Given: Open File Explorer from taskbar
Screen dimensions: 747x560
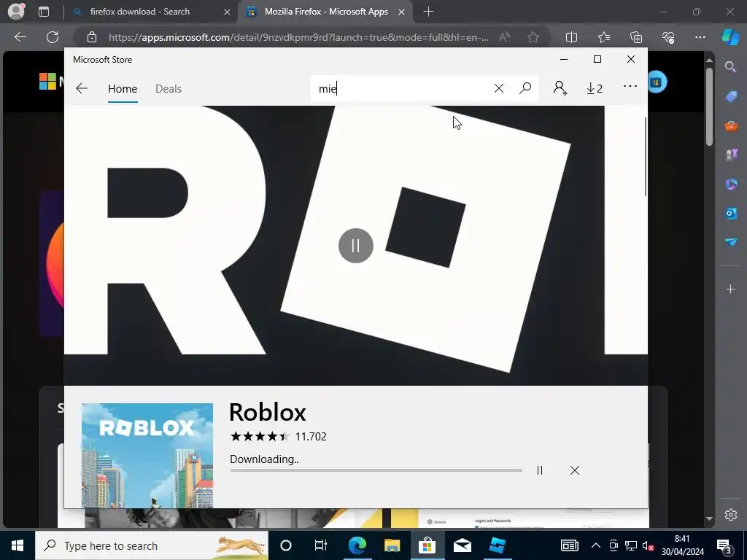Looking at the screenshot, I should (392, 545).
